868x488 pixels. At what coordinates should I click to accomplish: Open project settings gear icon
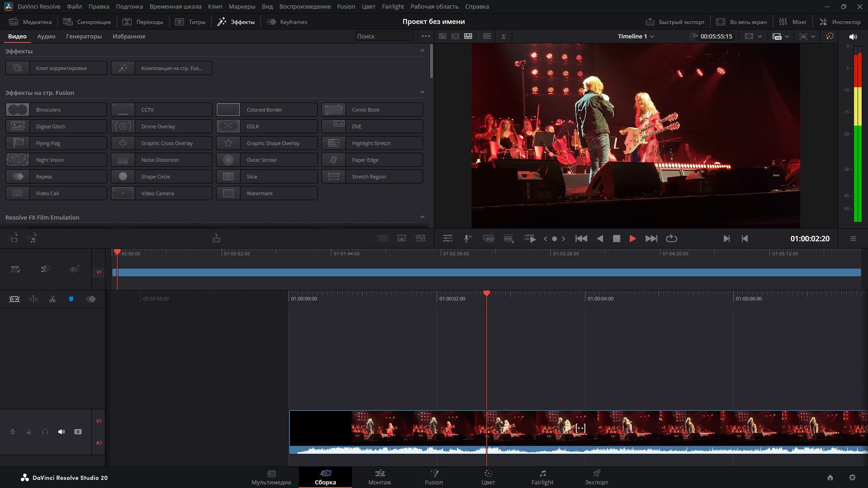coord(852,478)
